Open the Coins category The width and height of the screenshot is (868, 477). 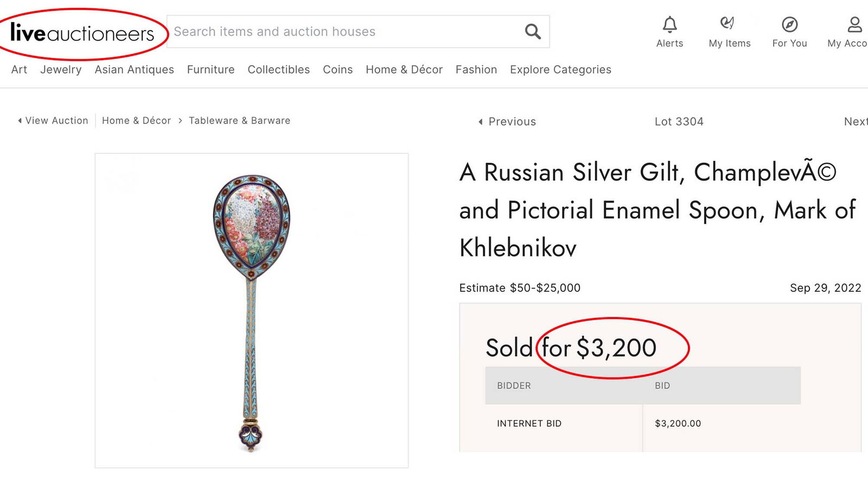click(337, 69)
